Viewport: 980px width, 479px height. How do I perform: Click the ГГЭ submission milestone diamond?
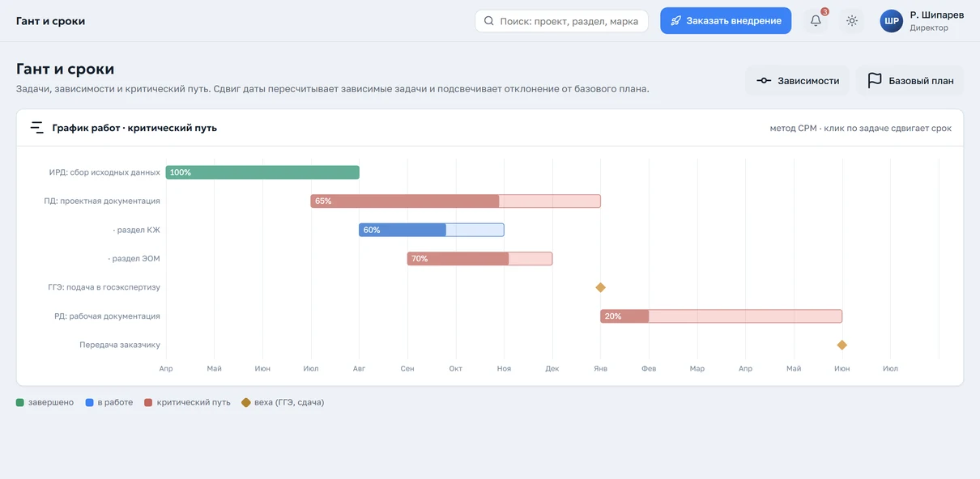[601, 287]
